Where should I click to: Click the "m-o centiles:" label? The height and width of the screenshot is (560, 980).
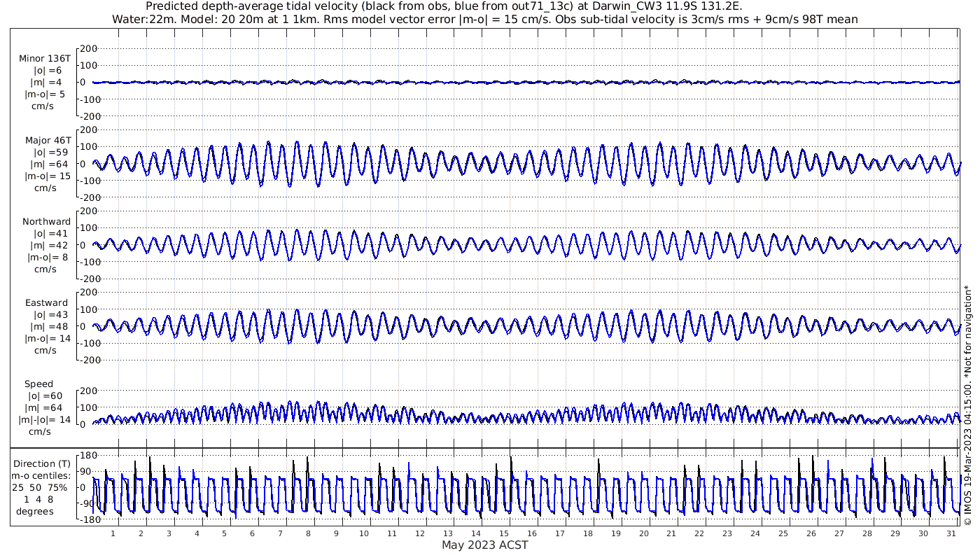(41, 476)
